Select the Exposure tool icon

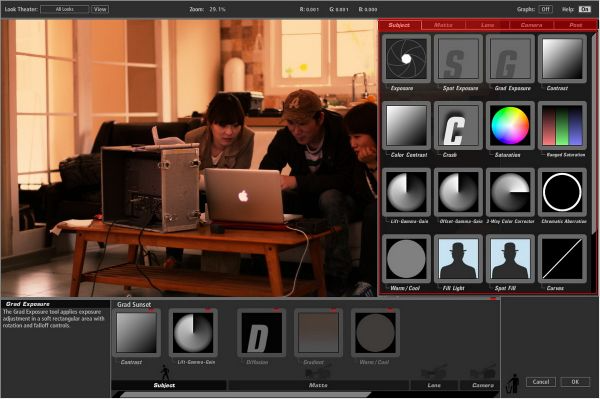406,59
